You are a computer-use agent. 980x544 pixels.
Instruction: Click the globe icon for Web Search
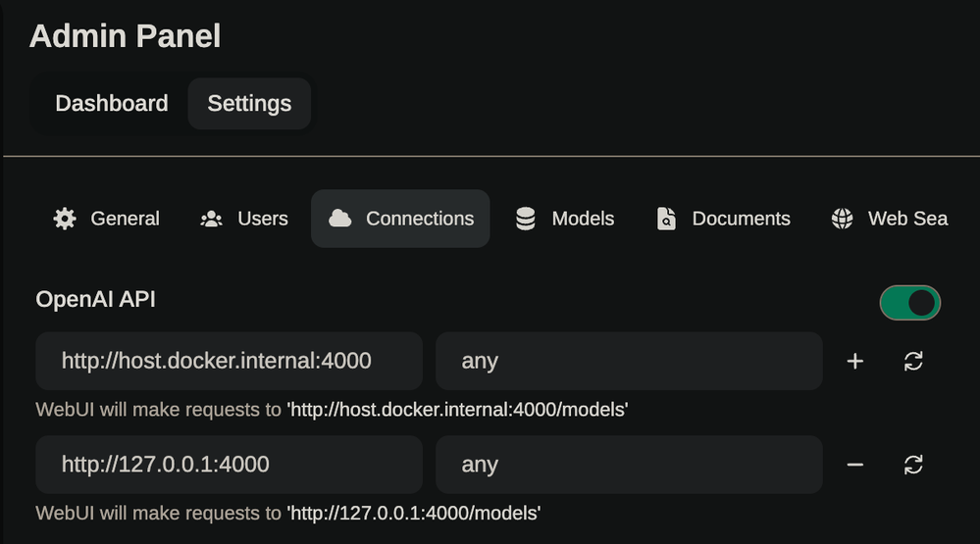pyautogui.click(x=842, y=219)
